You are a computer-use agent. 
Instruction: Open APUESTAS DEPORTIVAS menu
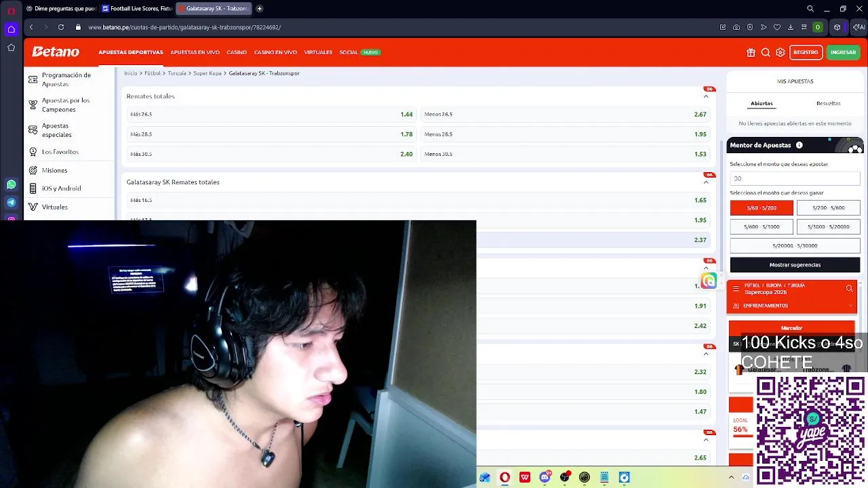(131, 52)
